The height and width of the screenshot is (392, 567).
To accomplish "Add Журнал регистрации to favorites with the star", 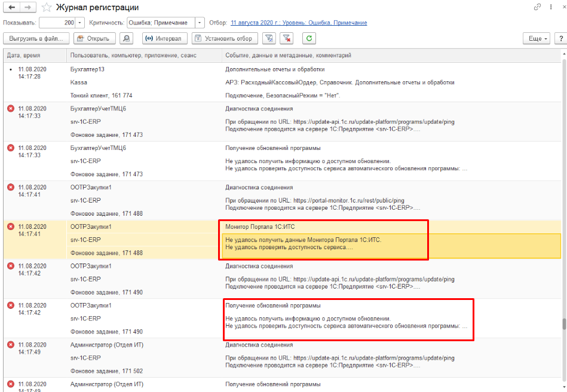I will click(46, 7).
